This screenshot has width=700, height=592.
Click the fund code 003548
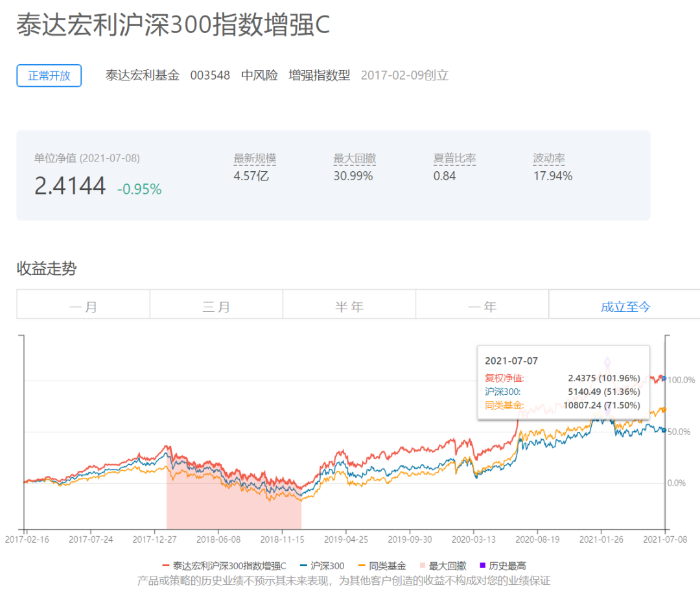coord(210,75)
